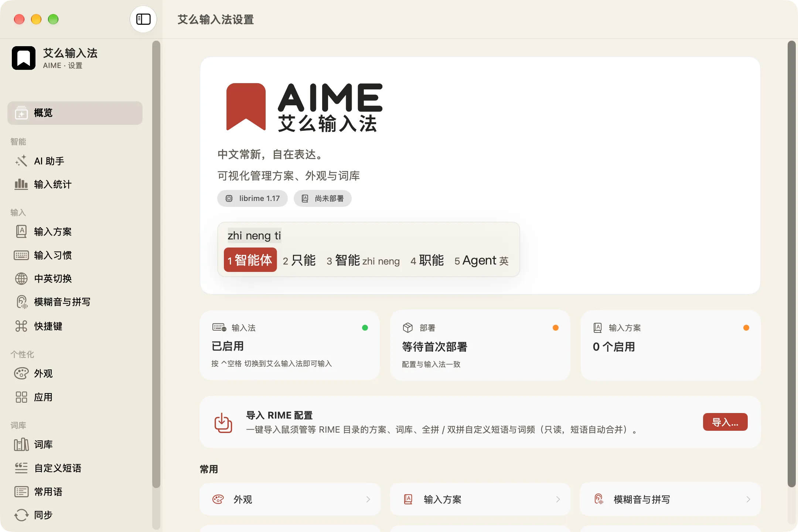
Task: Click the sparkle wand icon for AI 助手
Action: pos(21,161)
